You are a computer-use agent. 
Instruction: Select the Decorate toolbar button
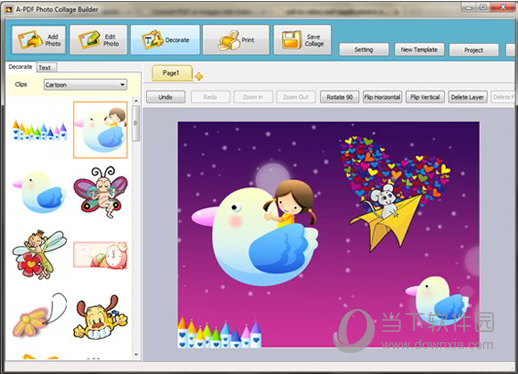[x=165, y=40]
